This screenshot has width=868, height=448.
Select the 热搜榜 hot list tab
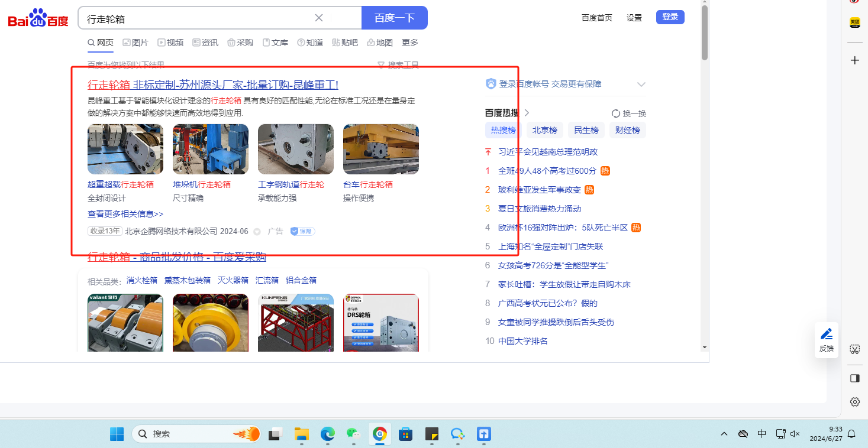coord(504,130)
